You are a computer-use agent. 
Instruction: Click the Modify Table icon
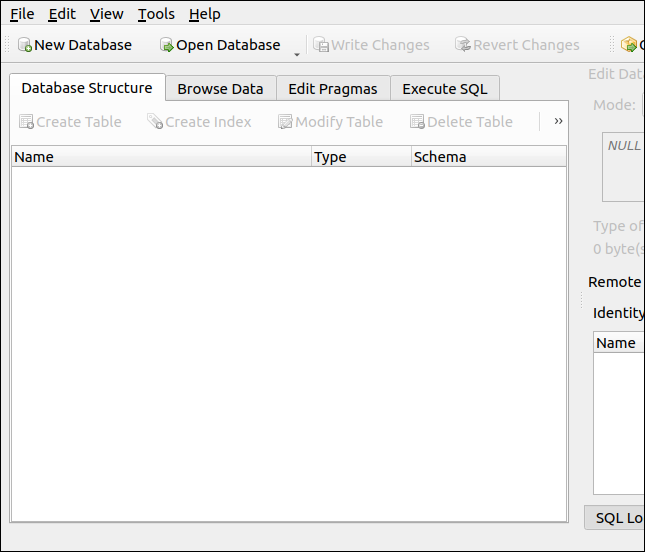point(285,122)
